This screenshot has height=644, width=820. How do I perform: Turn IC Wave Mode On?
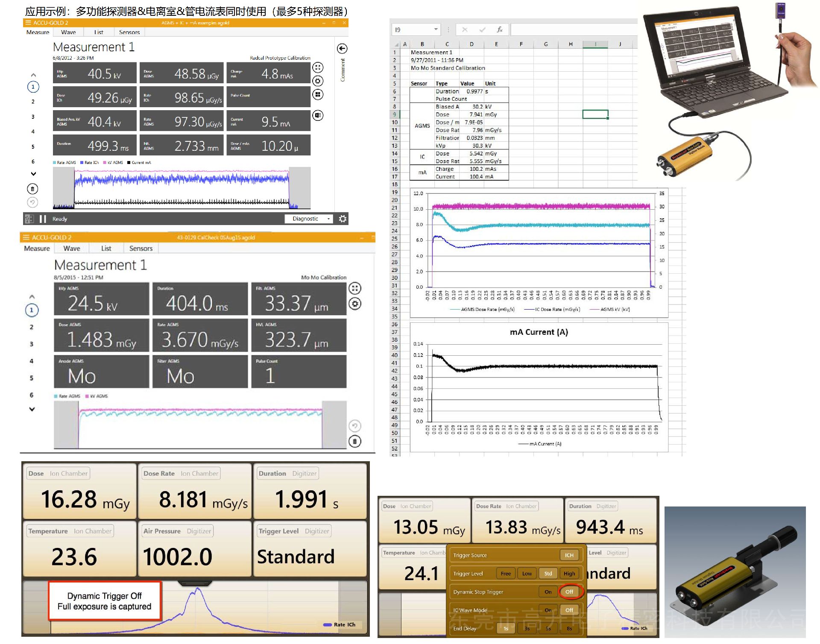(x=548, y=610)
